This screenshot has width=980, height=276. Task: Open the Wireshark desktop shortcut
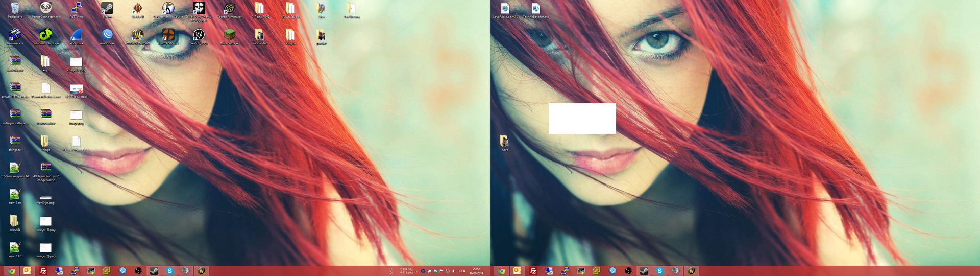pos(76,35)
